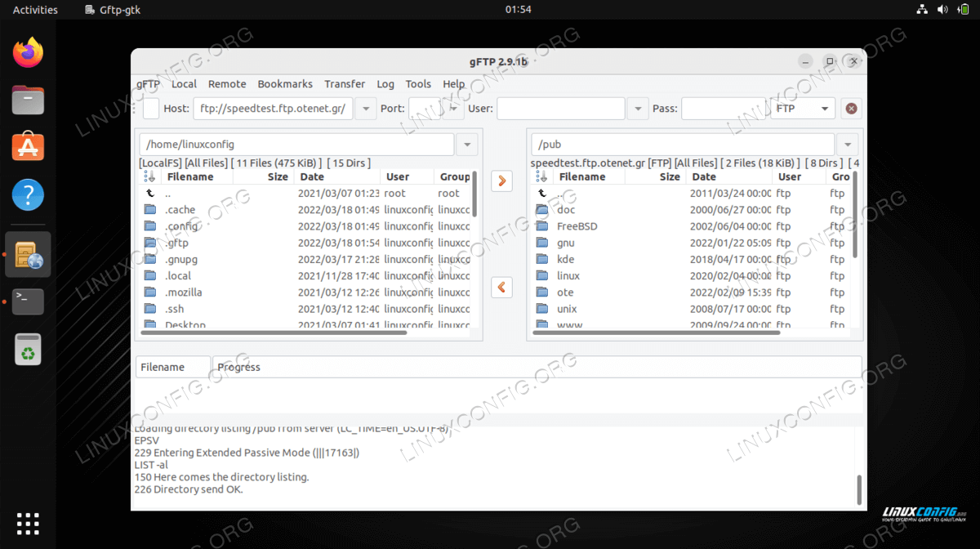Screen dimensions: 980x549
Task: Open the Bookmarks menu
Action: click(x=285, y=84)
